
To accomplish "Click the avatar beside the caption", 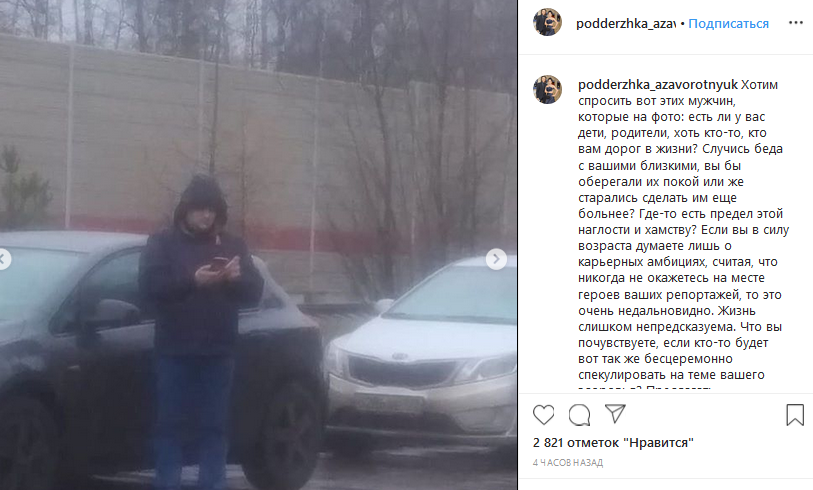I will (548, 89).
